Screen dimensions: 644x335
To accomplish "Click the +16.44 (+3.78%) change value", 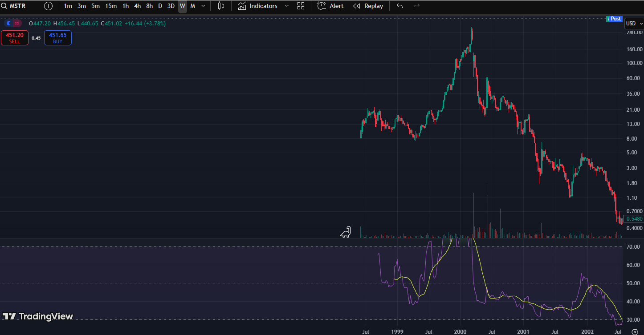I will pos(145,23).
